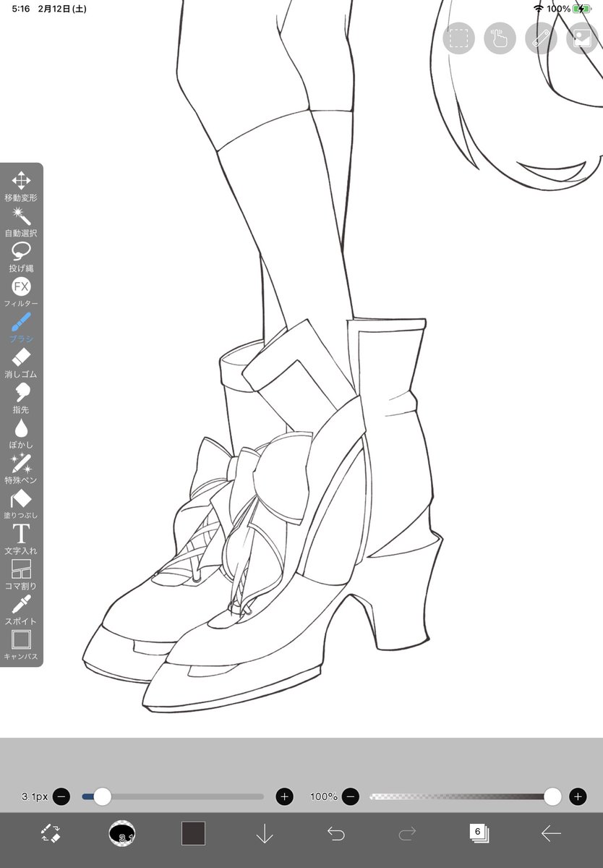Viewport: 603px width, 868px height.
Task: Increase opacity with plus button
Action: click(578, 796)
